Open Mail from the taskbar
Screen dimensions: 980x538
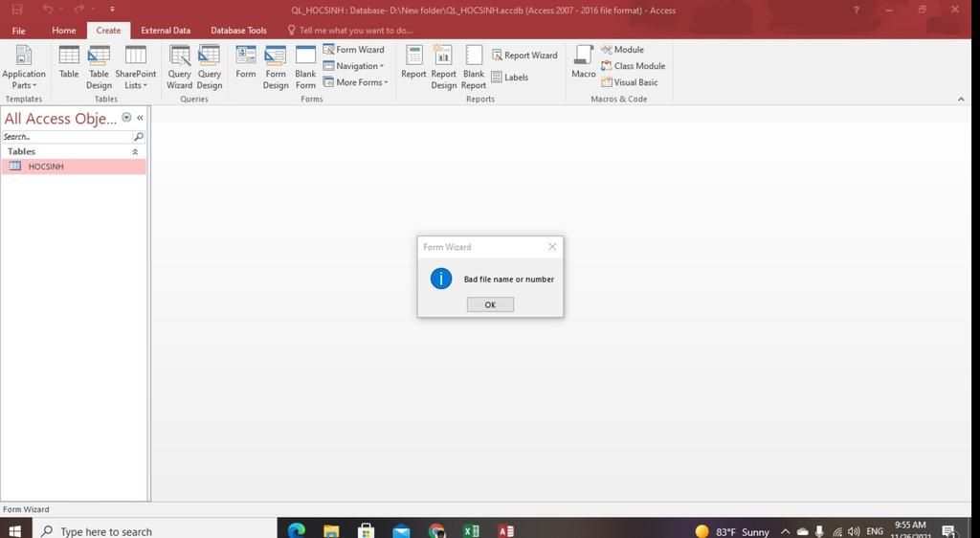[401, 530]
